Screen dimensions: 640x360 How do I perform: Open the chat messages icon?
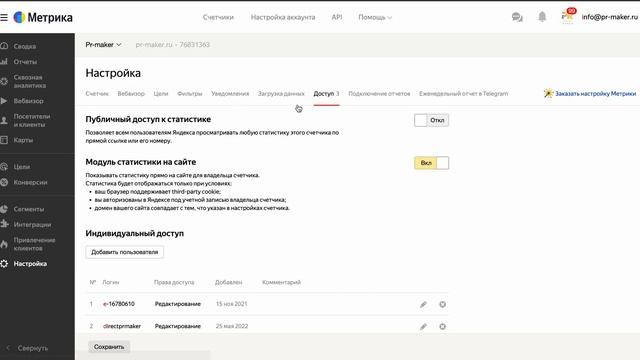coord(517,17)
